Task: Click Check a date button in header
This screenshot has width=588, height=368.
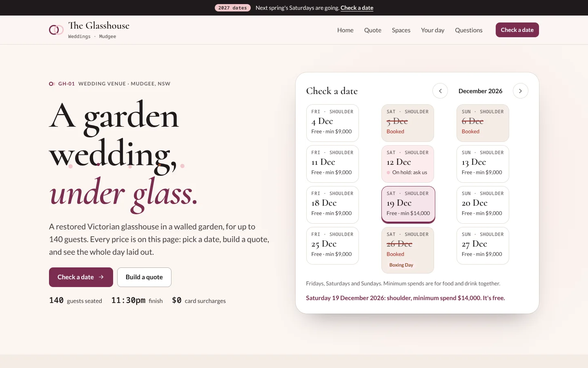Action: click(517, 30)
